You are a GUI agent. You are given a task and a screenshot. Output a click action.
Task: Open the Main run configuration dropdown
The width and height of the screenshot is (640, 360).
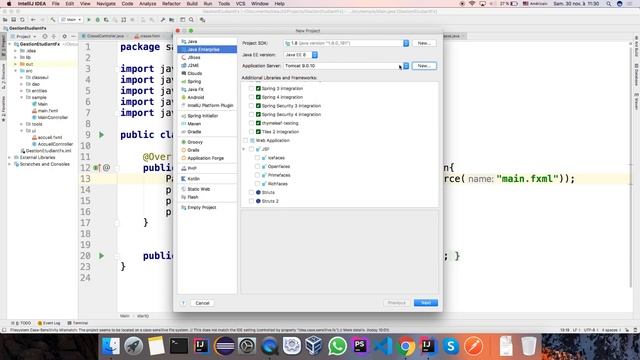(71, 20)
